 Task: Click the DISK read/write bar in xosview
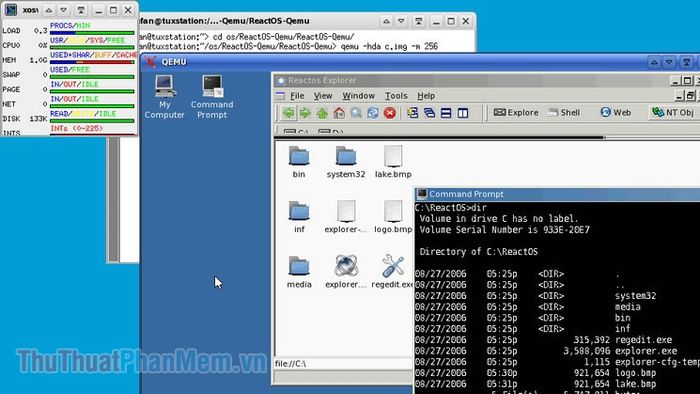pyautogui.click(x=92, y=121)
